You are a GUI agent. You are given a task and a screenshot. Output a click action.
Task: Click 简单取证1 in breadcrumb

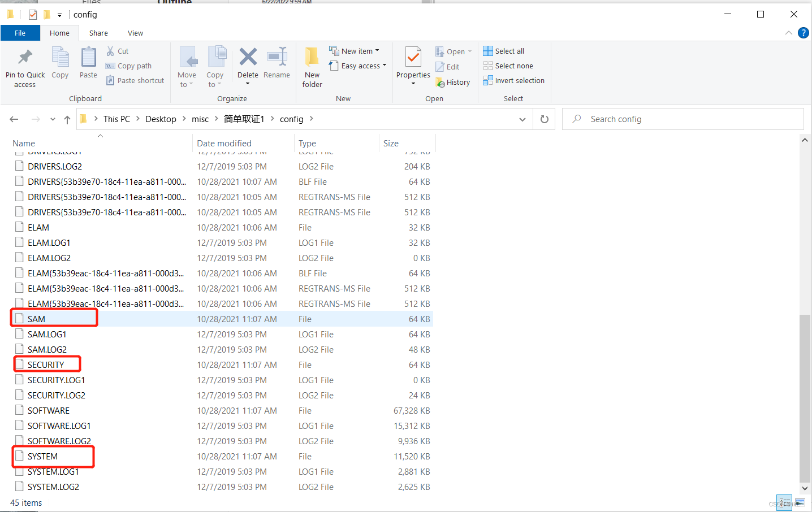click(244, 119)
